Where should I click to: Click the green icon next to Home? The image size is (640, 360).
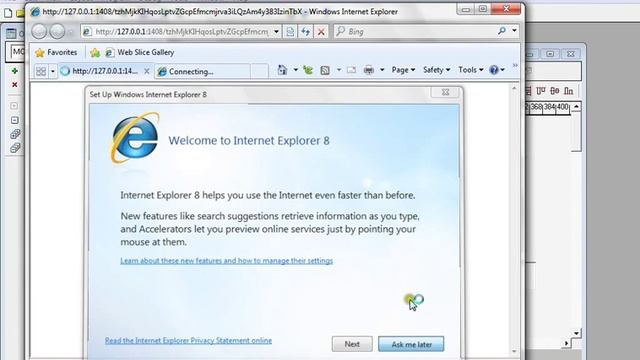[x=308, y=70]
